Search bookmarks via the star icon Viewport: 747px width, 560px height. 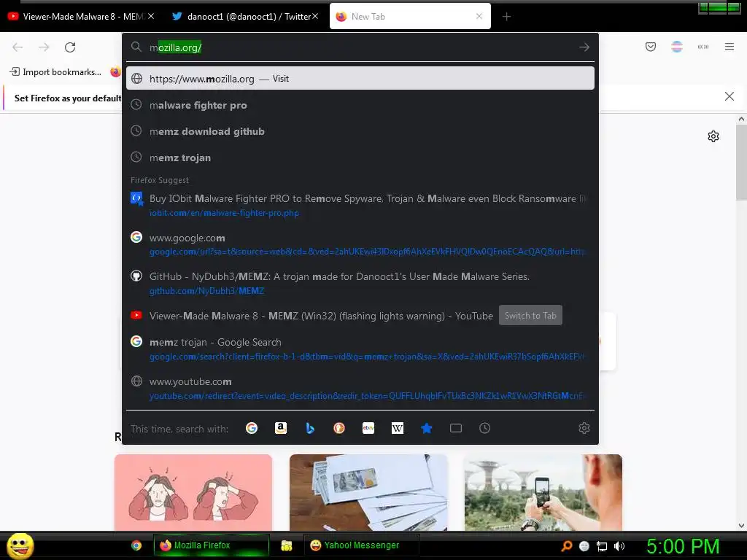coord(426,428)
